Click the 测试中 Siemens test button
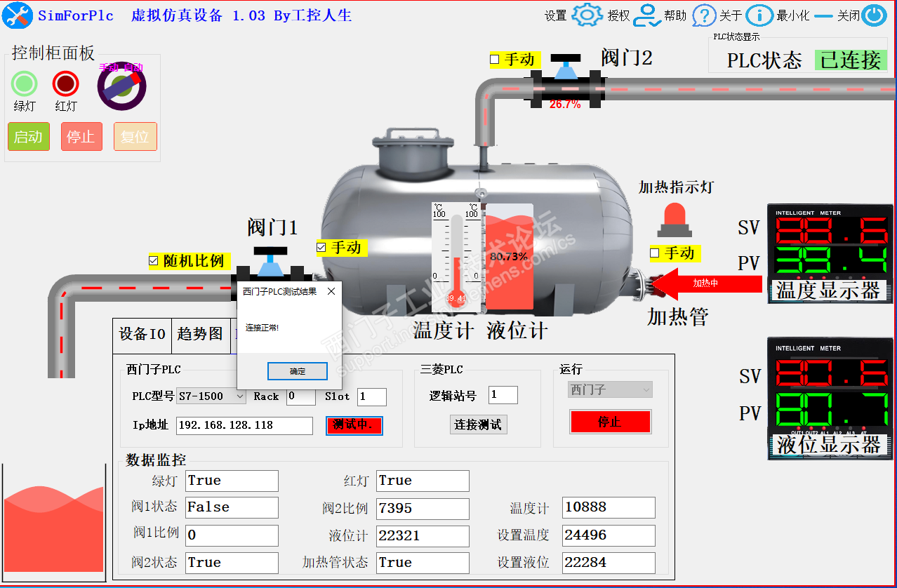The image size is (897, 588). tap(354, 425)
